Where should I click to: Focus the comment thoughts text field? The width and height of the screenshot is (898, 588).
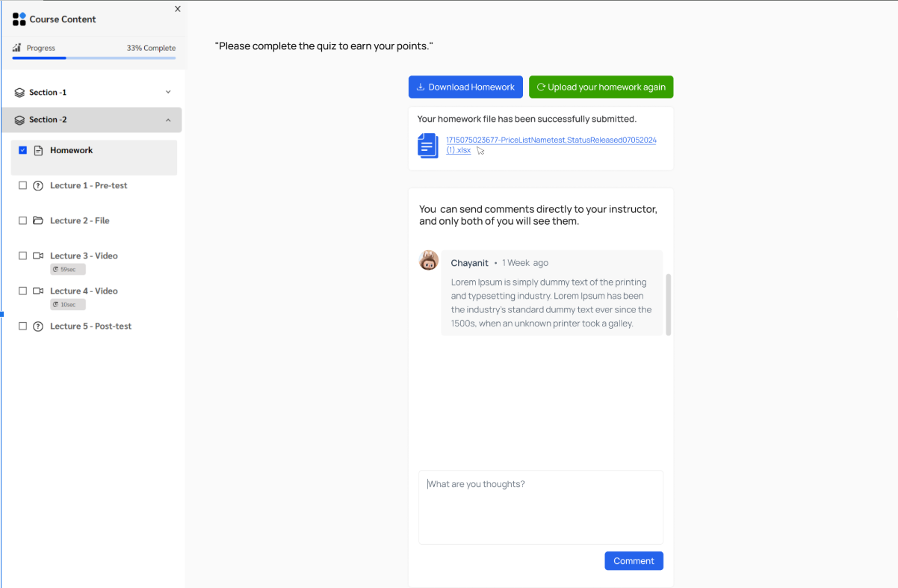(x=540, y=507)
